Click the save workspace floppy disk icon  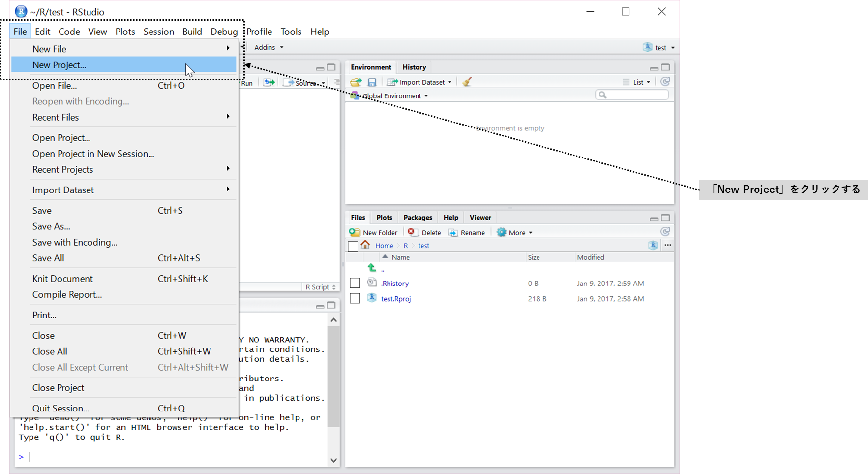pos(372,82)
